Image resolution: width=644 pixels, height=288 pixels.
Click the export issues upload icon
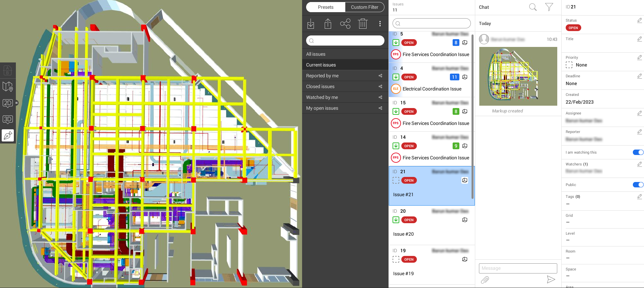pos(328,24)
